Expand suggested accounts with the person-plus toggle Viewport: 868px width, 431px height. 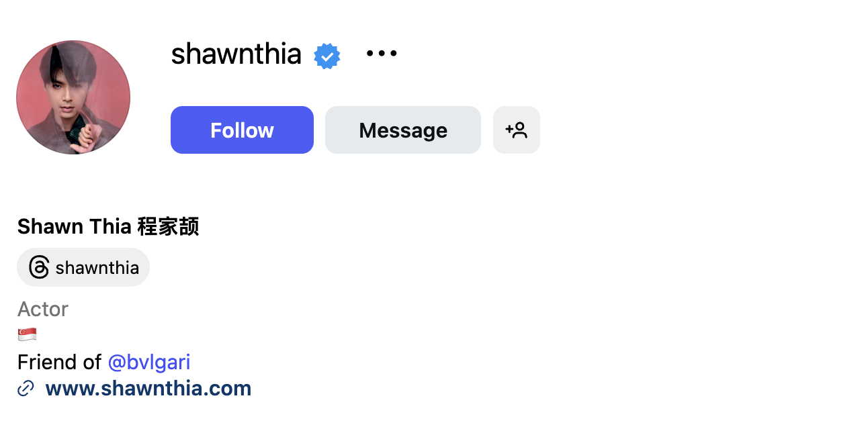pyautogui.click(x=516, y=130)
